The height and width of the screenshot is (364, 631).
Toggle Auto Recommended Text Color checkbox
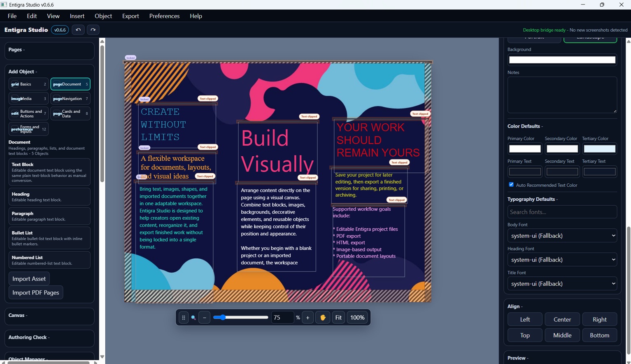click(x=511, y=185)
